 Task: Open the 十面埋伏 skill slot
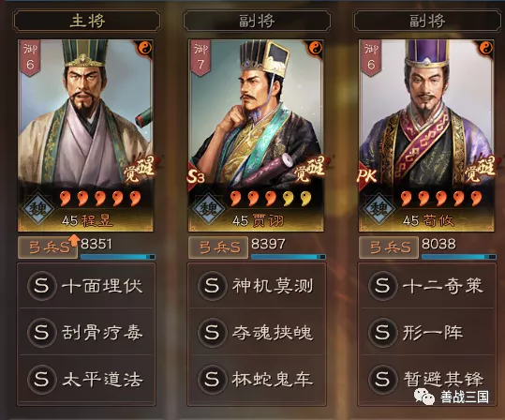(86, 286)
